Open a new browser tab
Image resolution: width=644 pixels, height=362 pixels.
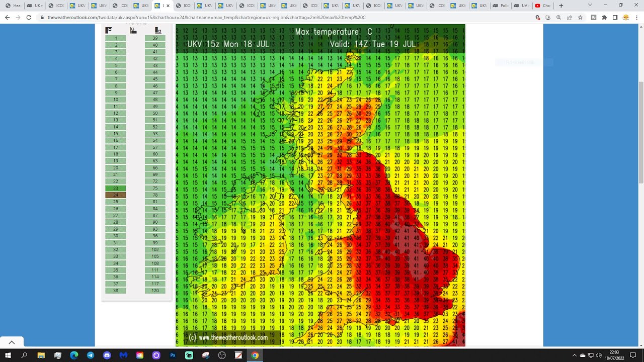(x=561, y=6)
